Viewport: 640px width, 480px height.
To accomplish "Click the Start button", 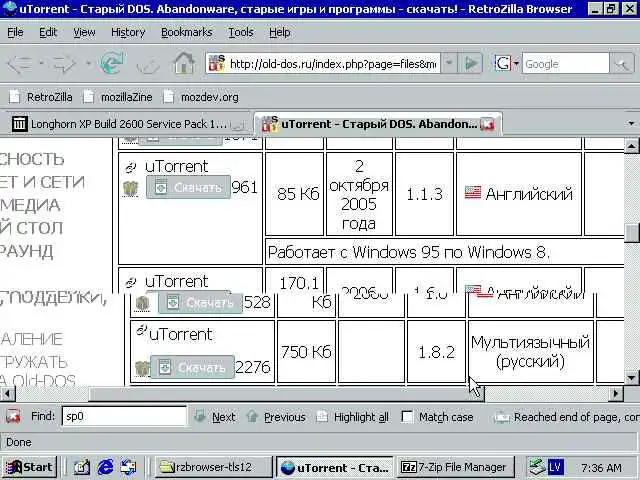I will click(x=29, y=467).
